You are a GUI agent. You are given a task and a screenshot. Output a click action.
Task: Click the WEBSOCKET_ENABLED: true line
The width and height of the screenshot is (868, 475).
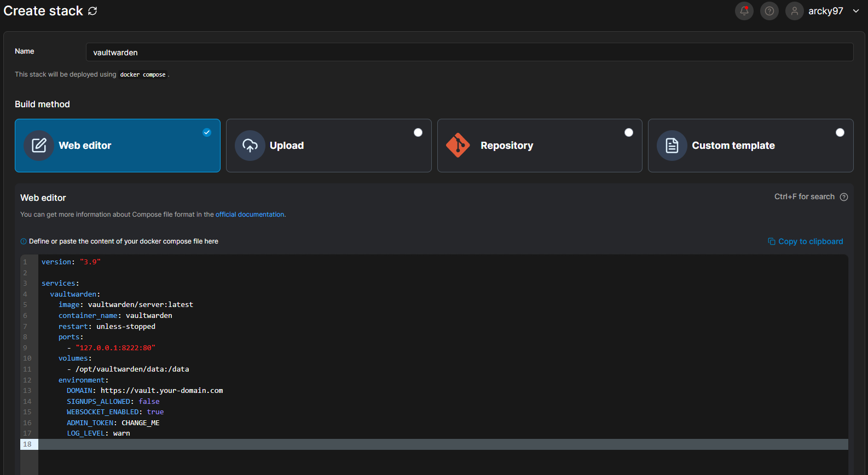(115, 412)
